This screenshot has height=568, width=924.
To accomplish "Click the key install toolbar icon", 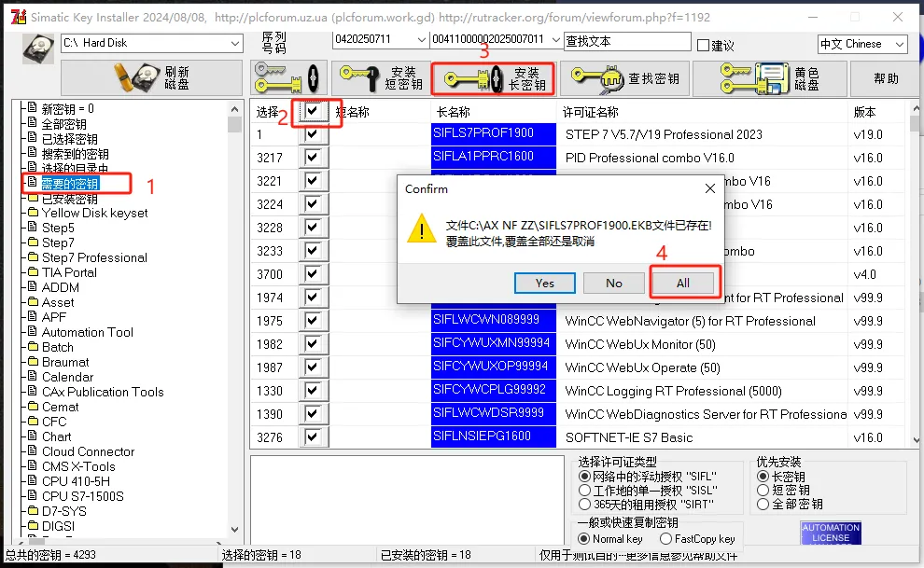I will (x=288, y=77).
